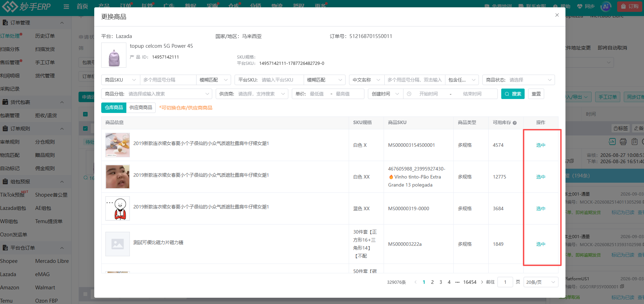The height and width of the screenshot is (304, 644).
Task: Collapse the 订单规则 sidebar section
Action: pyautogui.click(x=62, y=129)
